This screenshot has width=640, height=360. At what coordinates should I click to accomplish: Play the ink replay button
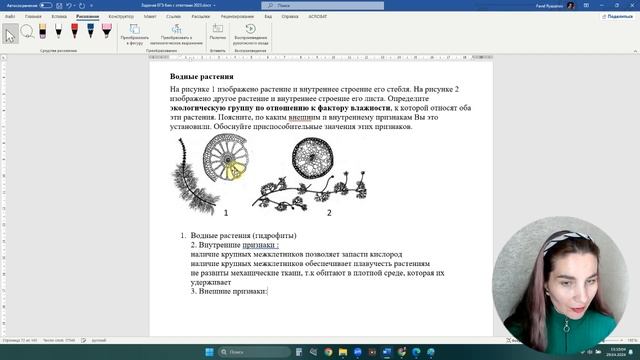tap(251, 34)
